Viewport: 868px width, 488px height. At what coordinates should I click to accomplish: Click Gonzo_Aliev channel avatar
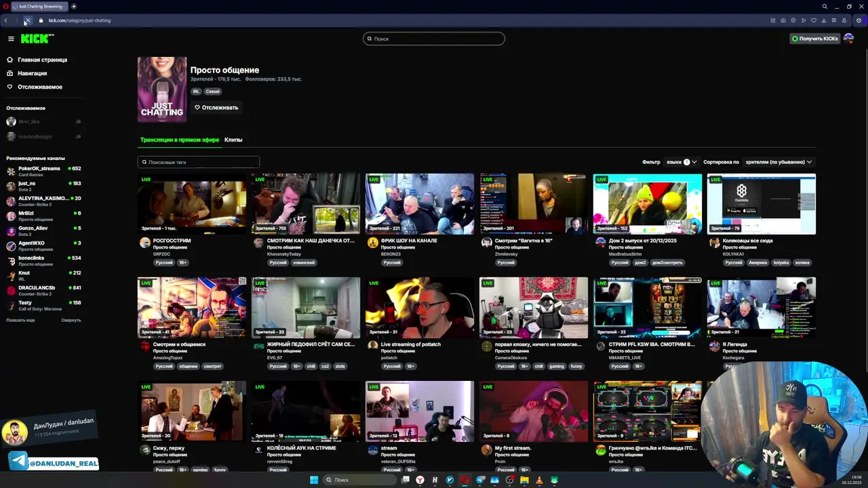(11, 230)
